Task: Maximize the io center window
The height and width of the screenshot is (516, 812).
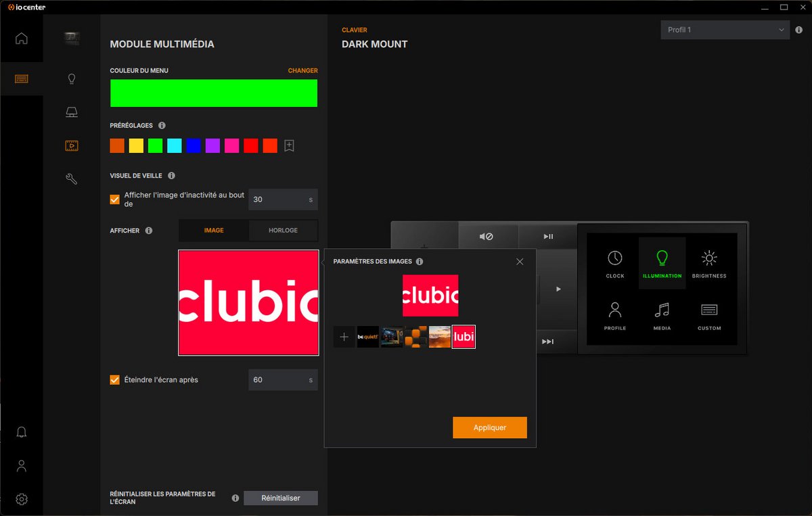Action: coord(784,7)
